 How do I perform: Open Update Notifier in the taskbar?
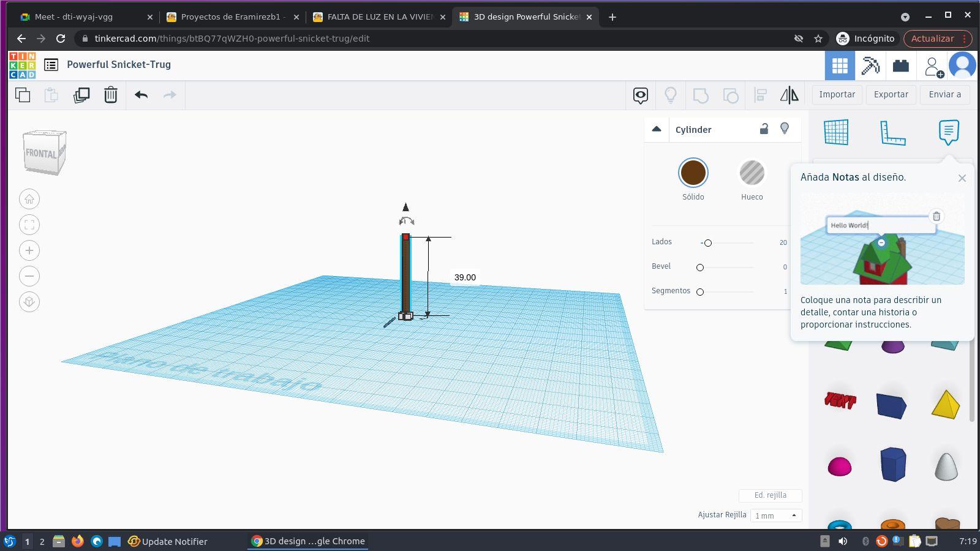tap(168, 541)
